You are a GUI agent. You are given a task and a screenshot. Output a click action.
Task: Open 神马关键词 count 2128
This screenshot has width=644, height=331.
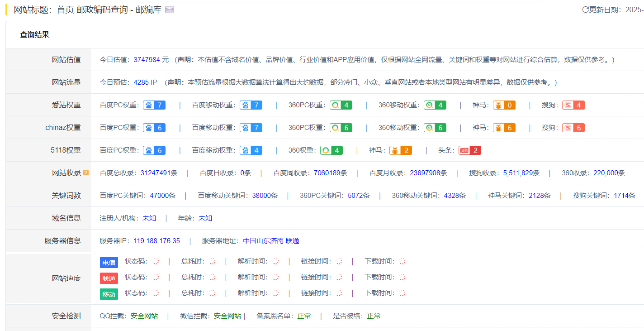click(536, 195)
